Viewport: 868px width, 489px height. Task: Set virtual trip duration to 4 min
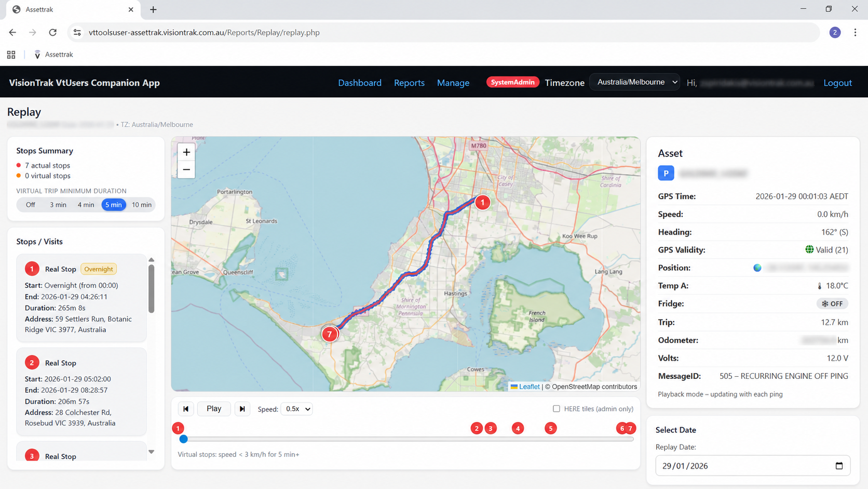point(86,205)
